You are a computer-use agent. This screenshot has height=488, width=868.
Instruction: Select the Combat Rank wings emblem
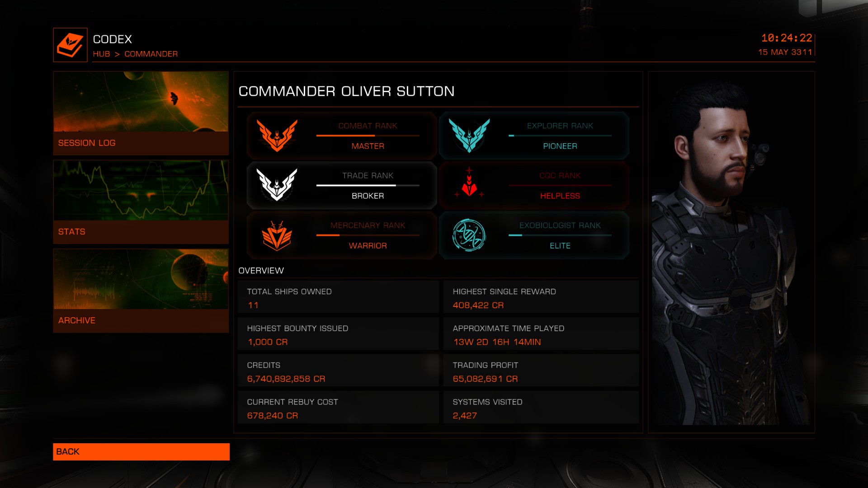tap(277, 136)
